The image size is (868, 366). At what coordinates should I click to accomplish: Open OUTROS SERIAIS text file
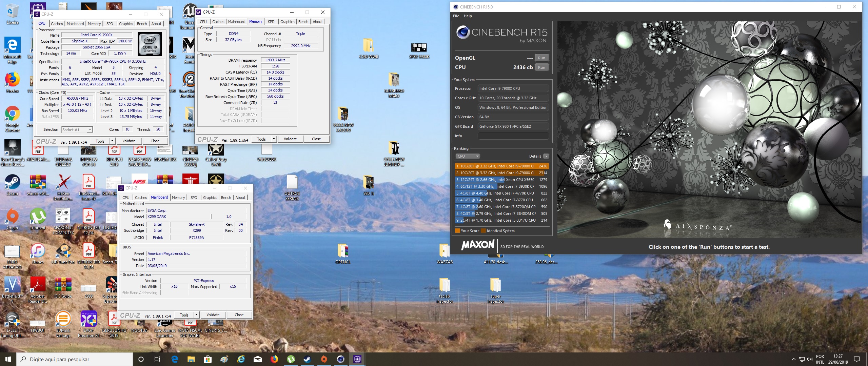tap(292, 187)
